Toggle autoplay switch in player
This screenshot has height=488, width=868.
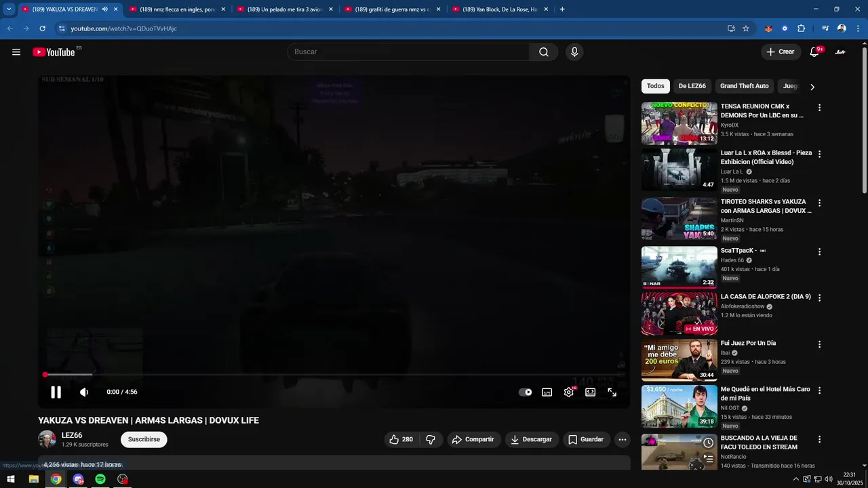[x=526, y=392]
